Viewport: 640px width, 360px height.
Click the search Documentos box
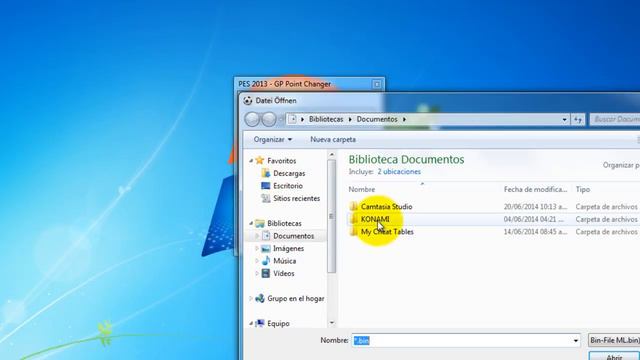tap(615, 120)
